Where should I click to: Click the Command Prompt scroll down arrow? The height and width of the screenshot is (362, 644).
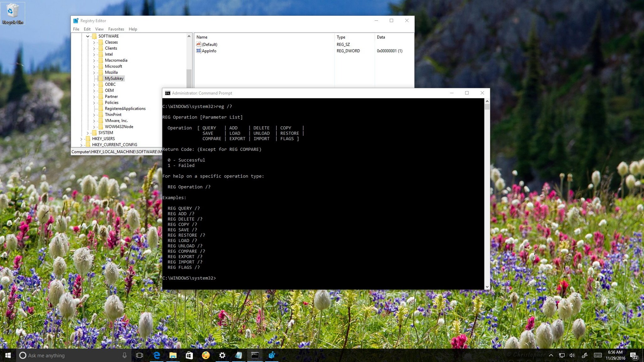[x=487, y=287]
